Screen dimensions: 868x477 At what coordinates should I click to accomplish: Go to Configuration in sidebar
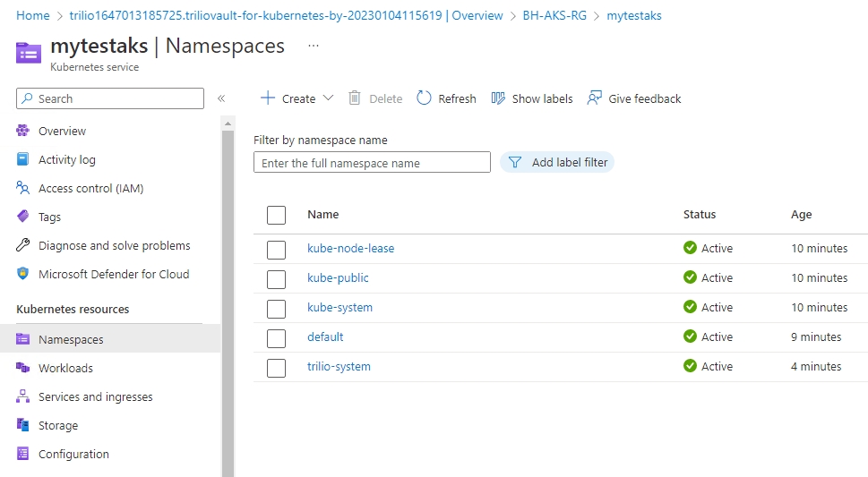tap(73, 454)
